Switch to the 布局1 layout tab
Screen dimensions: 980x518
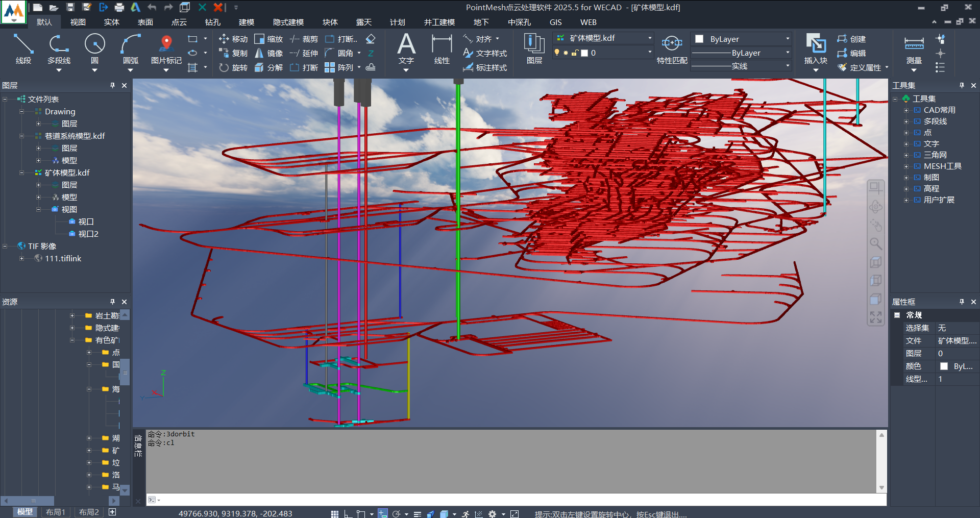(x=56, y=512)
